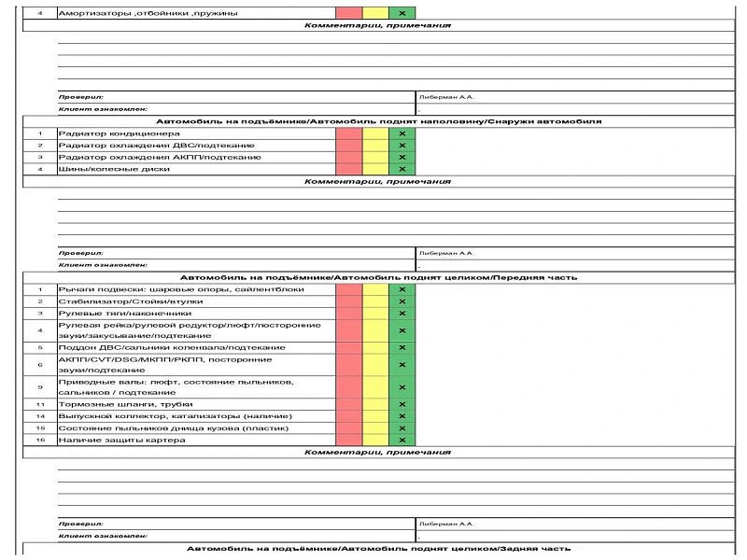Image resolution: width=747 pixels, height=560 pixels.
Task: Mark the green cell for Наличие защиты картера
Action: tap(402, 440)
